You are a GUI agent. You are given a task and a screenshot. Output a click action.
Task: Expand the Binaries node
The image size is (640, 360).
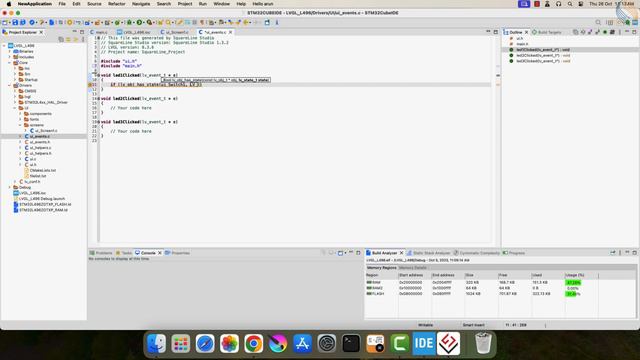point(10,51)
